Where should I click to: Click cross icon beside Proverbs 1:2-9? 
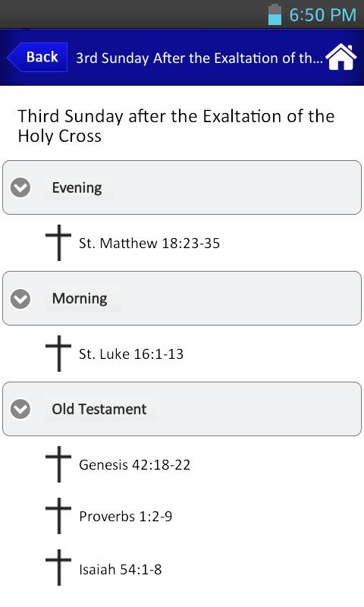pos(58,516)
